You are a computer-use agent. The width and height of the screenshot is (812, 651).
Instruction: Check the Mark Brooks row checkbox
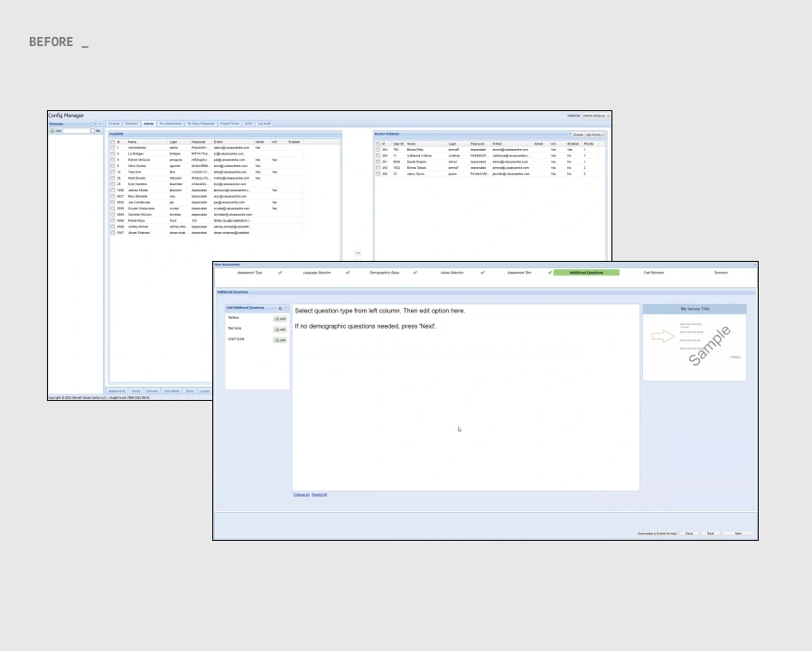coord(112,178)
